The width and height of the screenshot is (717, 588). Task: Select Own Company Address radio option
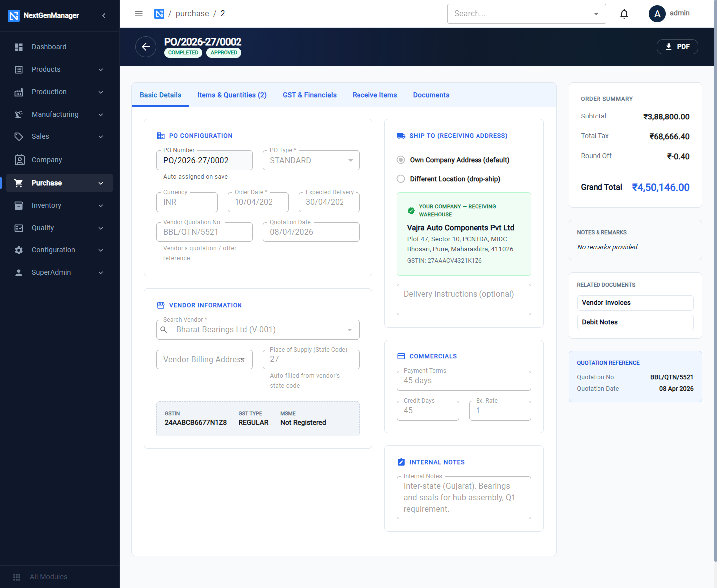click(401, 160)
